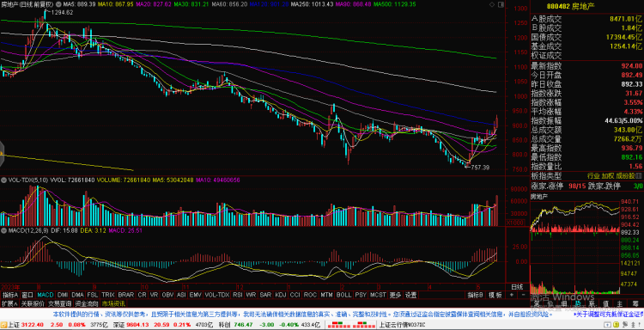Click the yellow icon in bottom status tray
The width and height of the screenshot is (644, 330).
tap(616, 325)
